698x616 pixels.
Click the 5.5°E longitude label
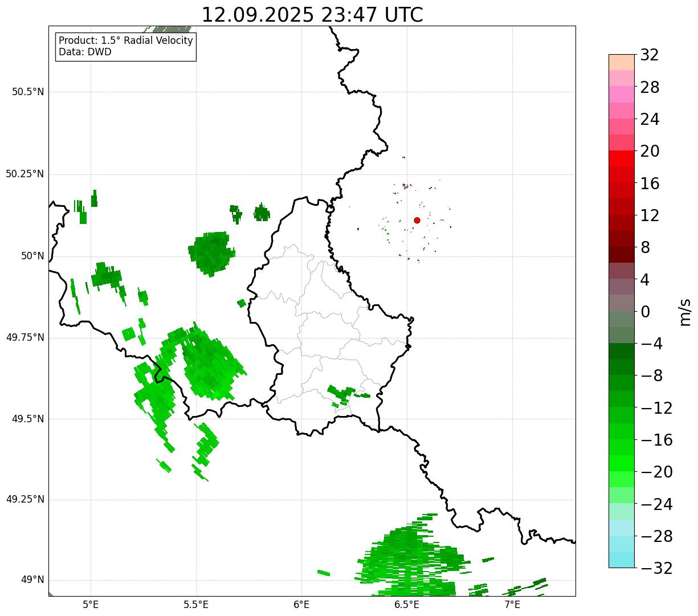point(196,604)
